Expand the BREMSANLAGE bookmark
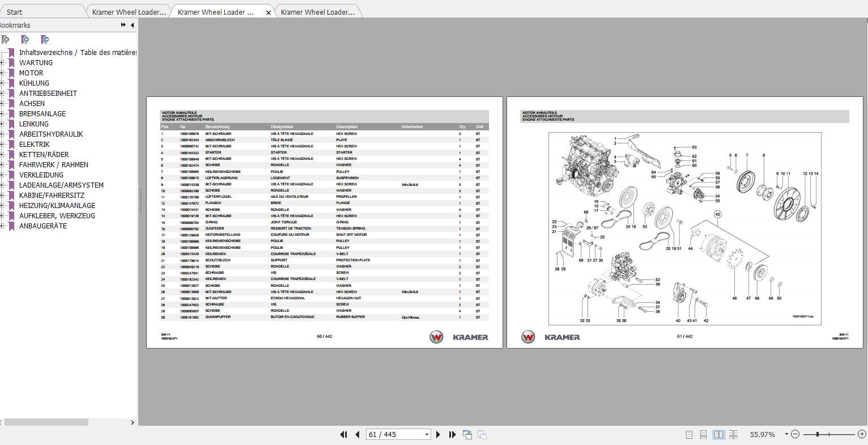The image size is (868, 445). [x=2, y=114]
